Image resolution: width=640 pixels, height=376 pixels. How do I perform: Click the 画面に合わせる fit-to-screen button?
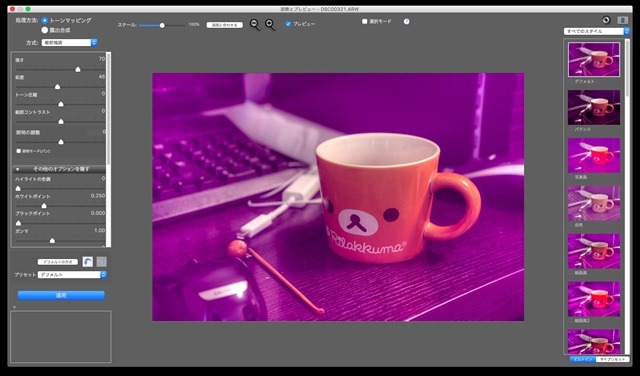tap(224, 25)
